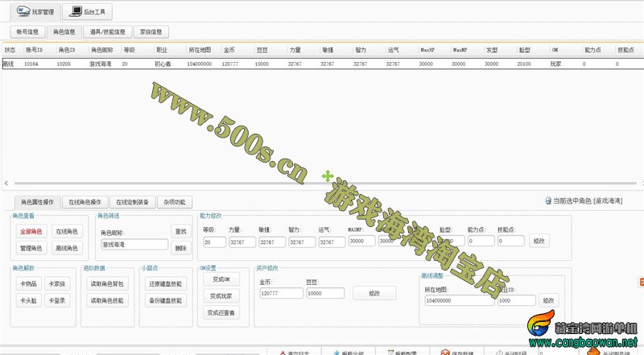644x355 pixels.
Task: Click the 玩家管理 tab icon
Action: tap(23, 11)
